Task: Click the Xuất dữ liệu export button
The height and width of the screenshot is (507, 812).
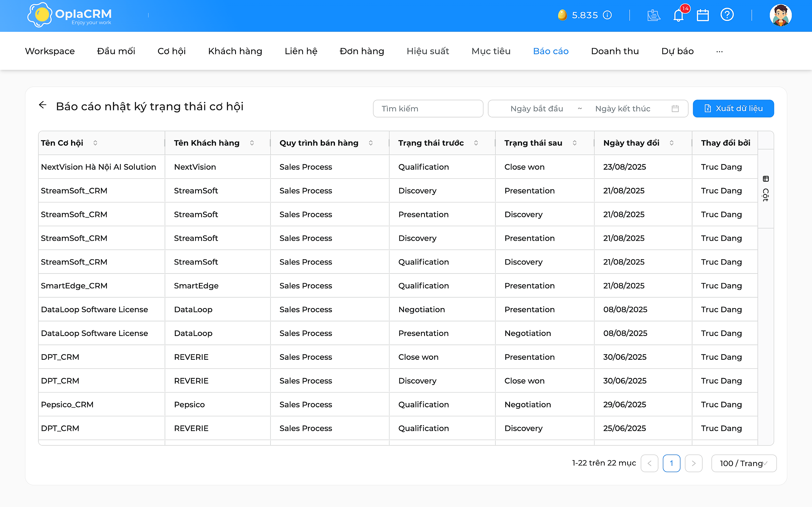Action: coord(733,109)
